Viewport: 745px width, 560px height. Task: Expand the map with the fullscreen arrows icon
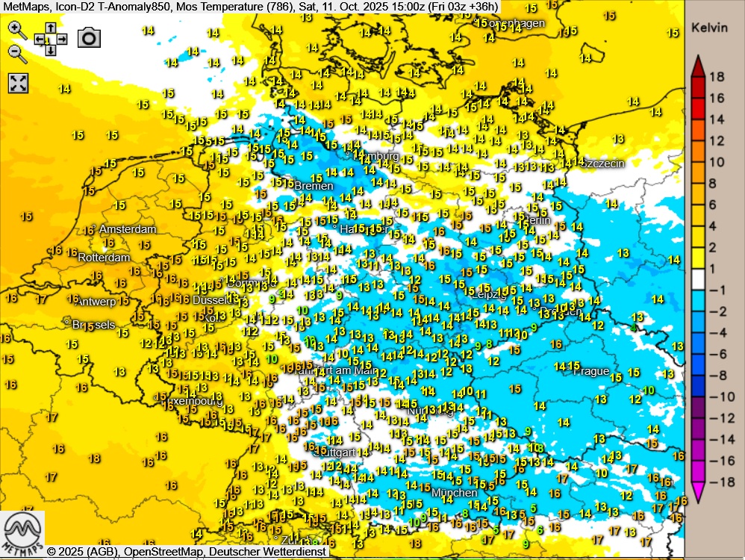(x=18, y=83)
